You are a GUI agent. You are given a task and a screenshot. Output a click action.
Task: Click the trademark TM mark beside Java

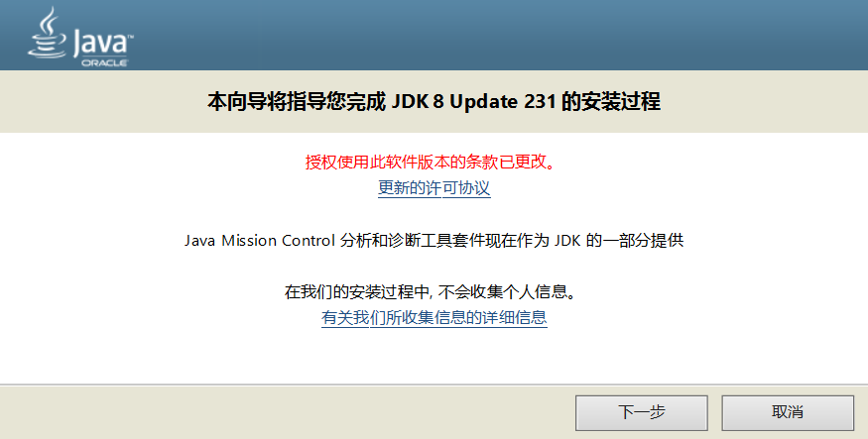(x=131, y=37)
